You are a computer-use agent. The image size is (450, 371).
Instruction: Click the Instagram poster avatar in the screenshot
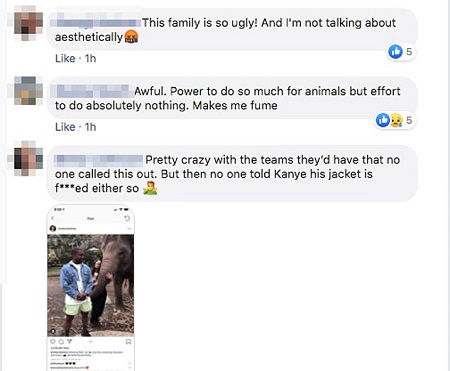[53, 228]
